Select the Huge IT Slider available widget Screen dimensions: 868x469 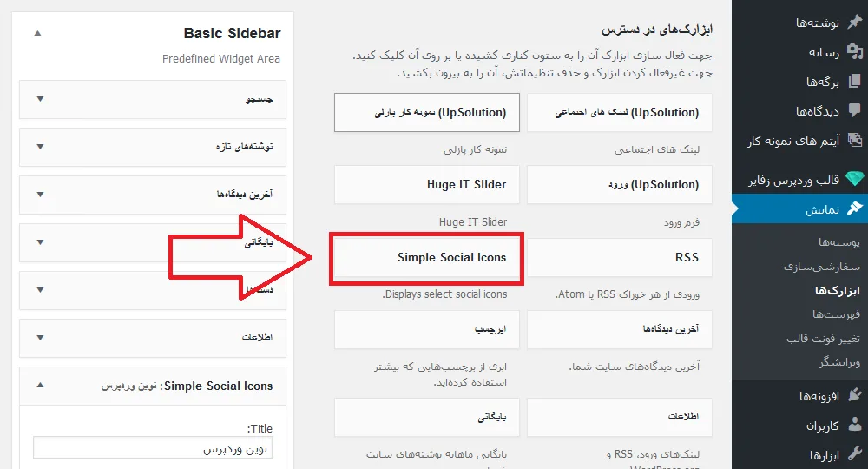click(427, 184)
